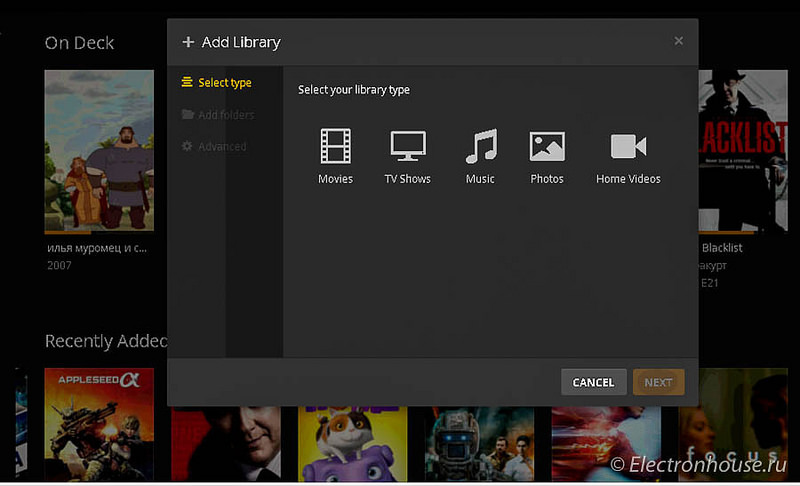
Task: Click the '2007' year under Ilya Muromets
Action: [x=59, y=265]
